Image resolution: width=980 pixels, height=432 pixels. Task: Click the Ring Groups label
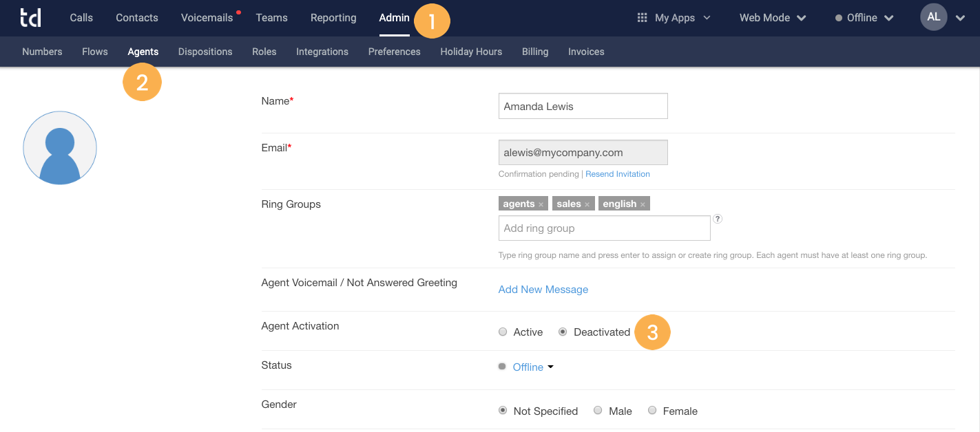pos(291,204)
